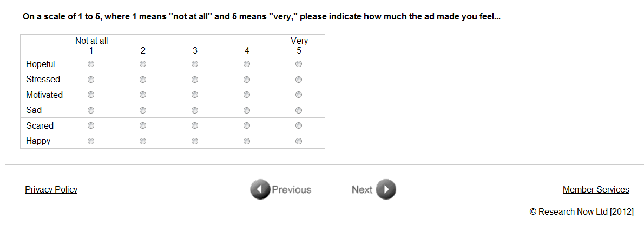Click the Next arrow icon
644x225 pixels.
click(x=386, y=189)
